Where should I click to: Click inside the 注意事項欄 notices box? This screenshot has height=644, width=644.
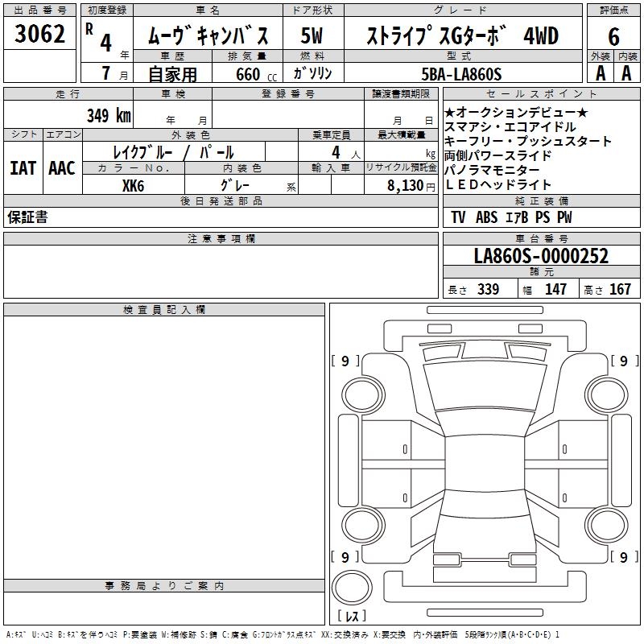(221, 271)
